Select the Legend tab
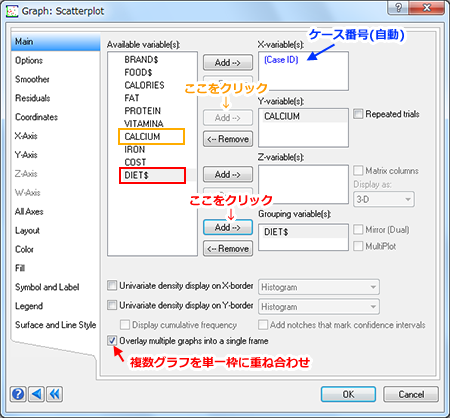Image resolution: width=450 pixels, height=418 pixels. point(29,306)
